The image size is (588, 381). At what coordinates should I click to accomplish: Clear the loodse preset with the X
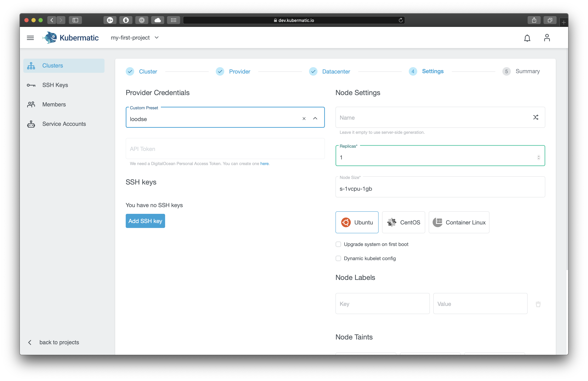pyautogui.click(x=304, y=119)
